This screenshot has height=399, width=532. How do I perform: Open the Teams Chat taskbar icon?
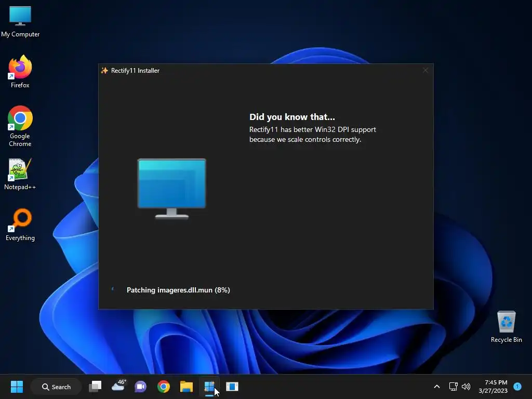point(140,387)
